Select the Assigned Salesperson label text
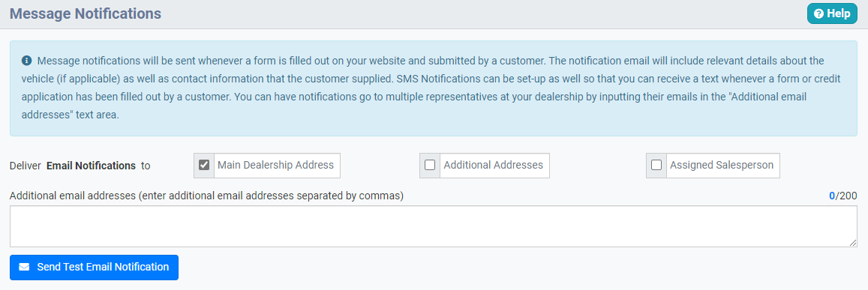 click(x=722, y=165)
